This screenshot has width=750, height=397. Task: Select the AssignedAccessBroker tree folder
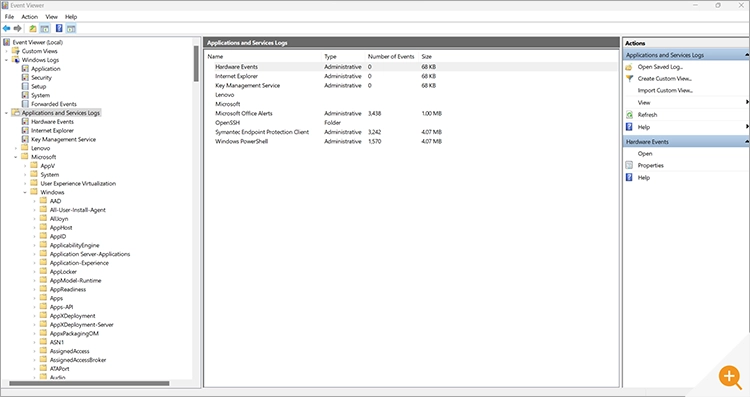78,360
